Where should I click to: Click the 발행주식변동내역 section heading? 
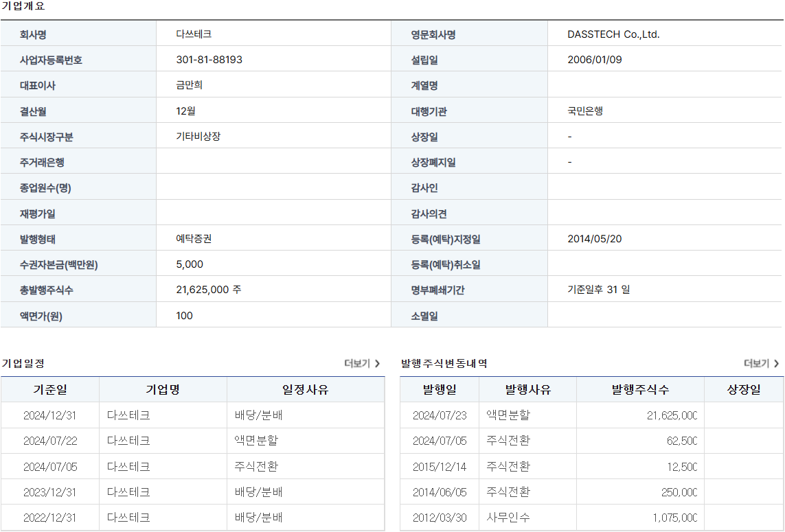pyautogui.click(x=444, y=363)
